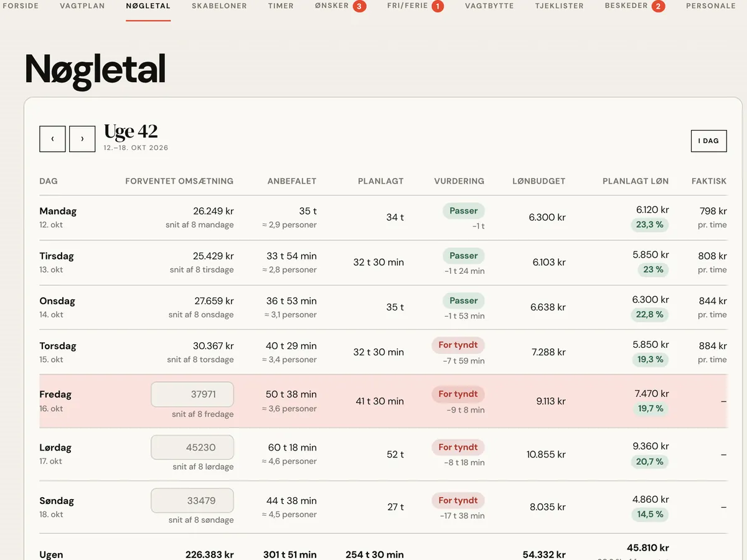Click Mandag expected revenue 26.249 kr
The width and height of the screenshot is (747, 560).
pyautogui.click(x=214, y=211)
